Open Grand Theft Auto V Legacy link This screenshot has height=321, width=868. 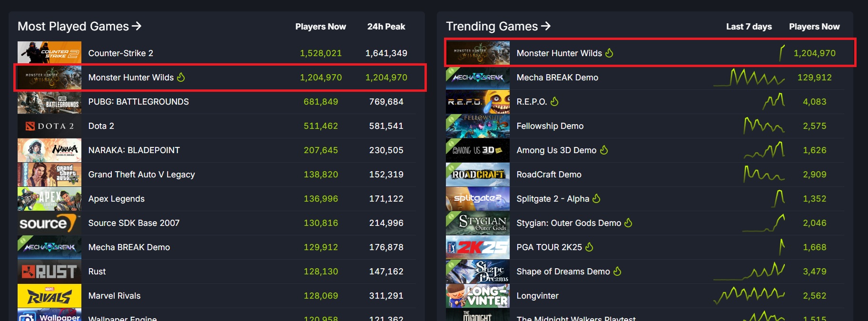point(142,175)
